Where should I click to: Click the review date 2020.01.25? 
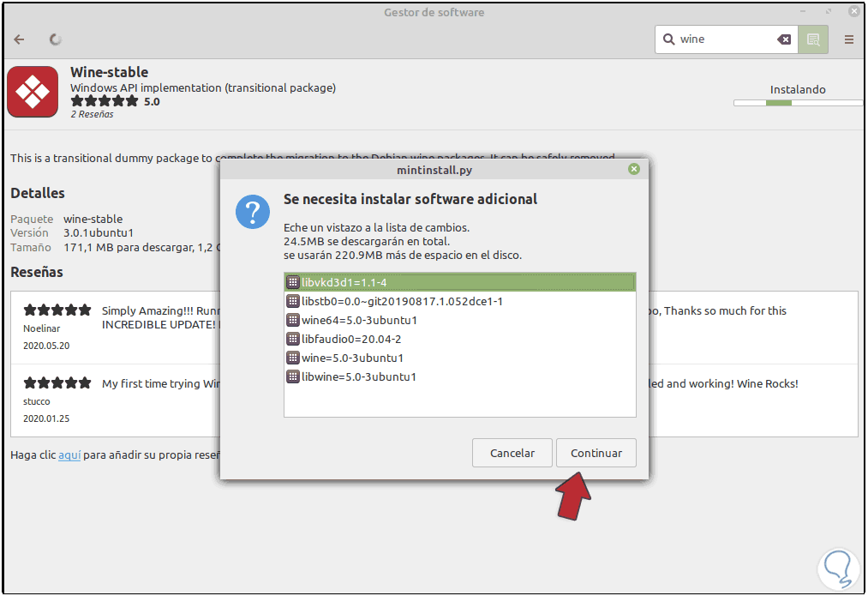(46, 418)
